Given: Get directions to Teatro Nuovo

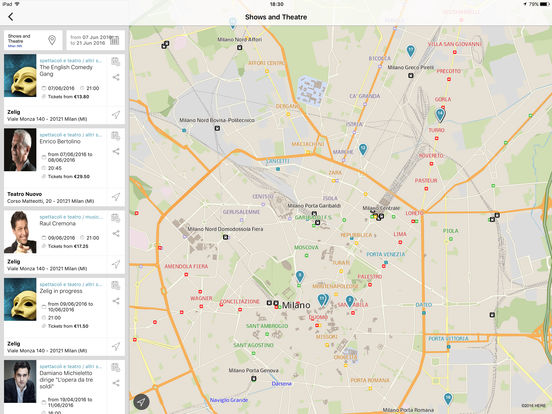Looking at the screenshot, I should click(116, 197).
